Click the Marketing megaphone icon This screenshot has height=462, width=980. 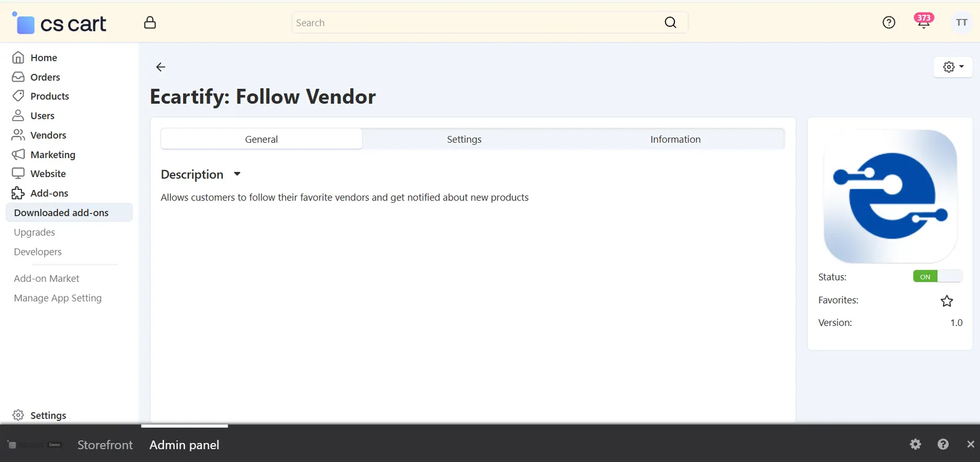click(18, 154)
